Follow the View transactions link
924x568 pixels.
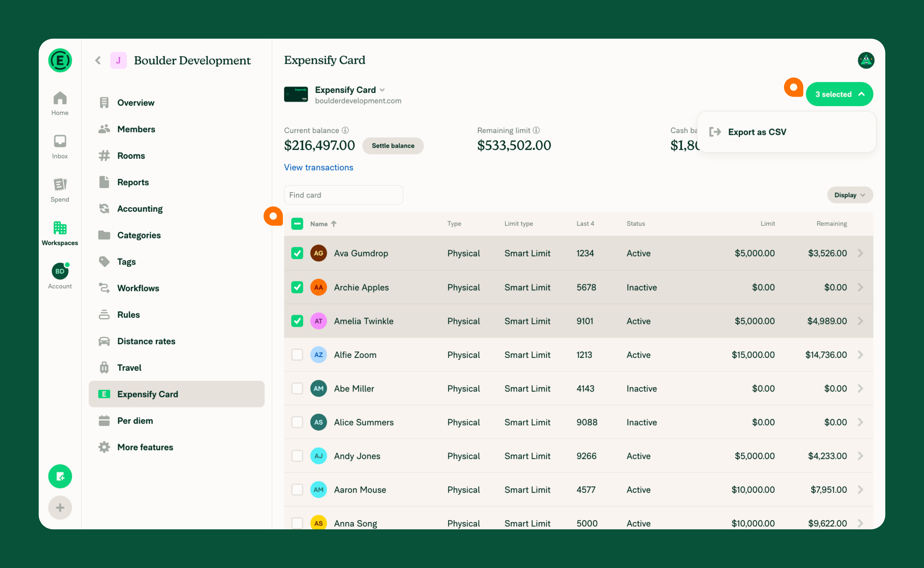318,167
